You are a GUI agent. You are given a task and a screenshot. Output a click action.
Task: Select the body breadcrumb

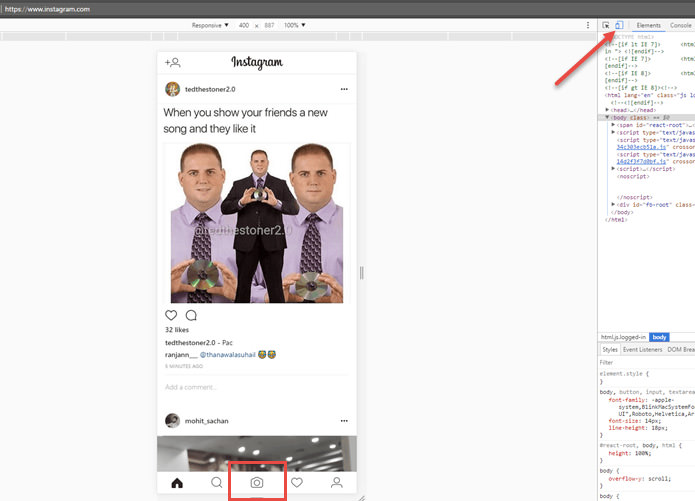(x=659, y=337)
